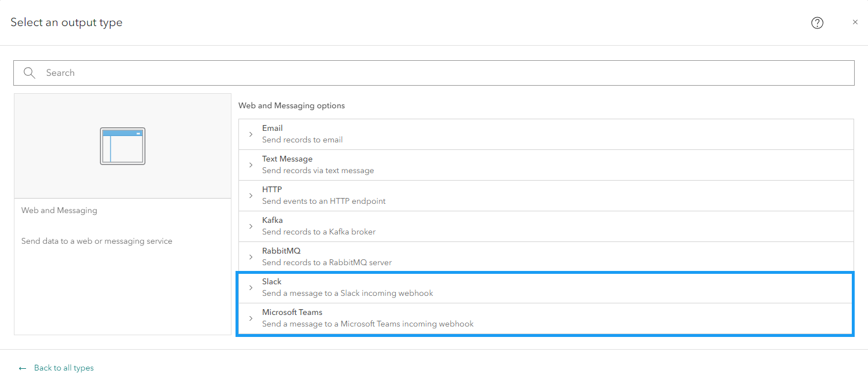
Task: Close the output type dialog
Action: pos(855,22)
